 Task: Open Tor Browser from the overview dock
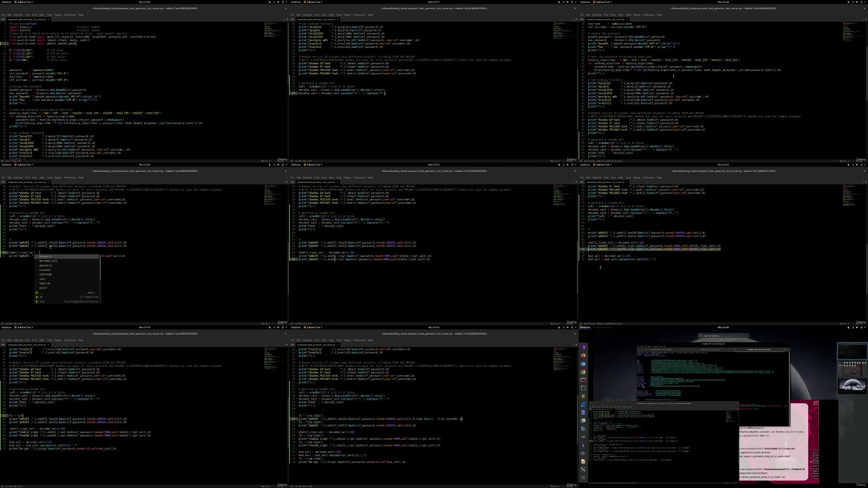click(x=583, y=348)
